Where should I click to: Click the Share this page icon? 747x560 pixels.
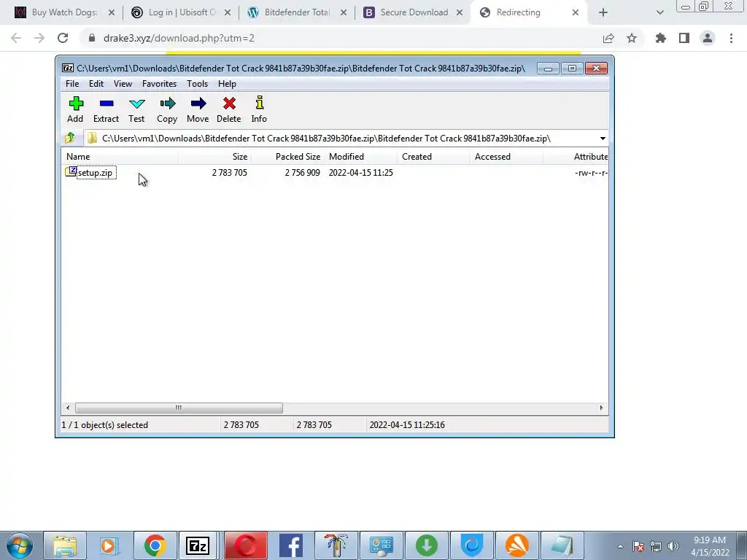click(608, 38)
